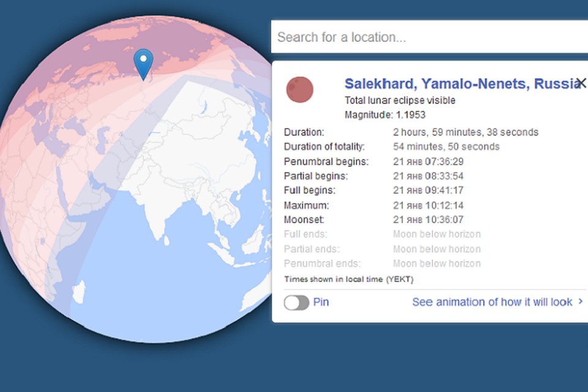588x392 pixels.
Task: Click the greyed 'Full ends' row
Action: tap(382, 235)
